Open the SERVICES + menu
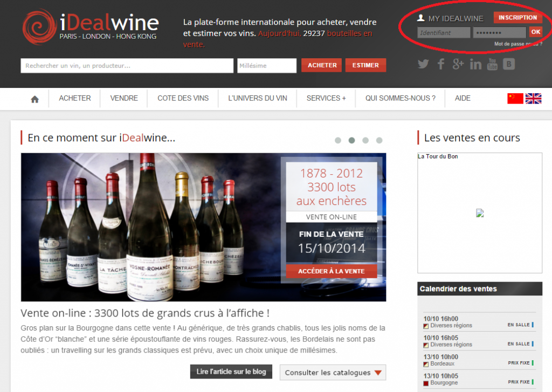The image size is (552, 392). click(x=326, y=98)
